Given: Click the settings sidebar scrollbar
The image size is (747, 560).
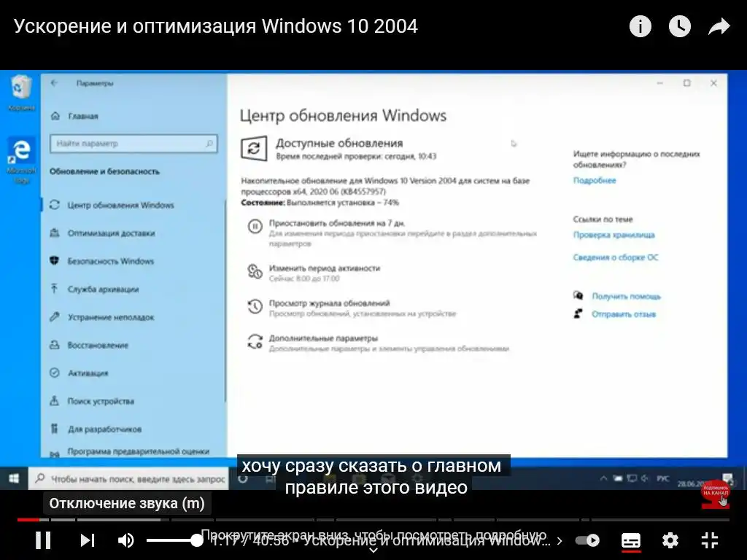Looking at the screenshot, I should (225, 300).
